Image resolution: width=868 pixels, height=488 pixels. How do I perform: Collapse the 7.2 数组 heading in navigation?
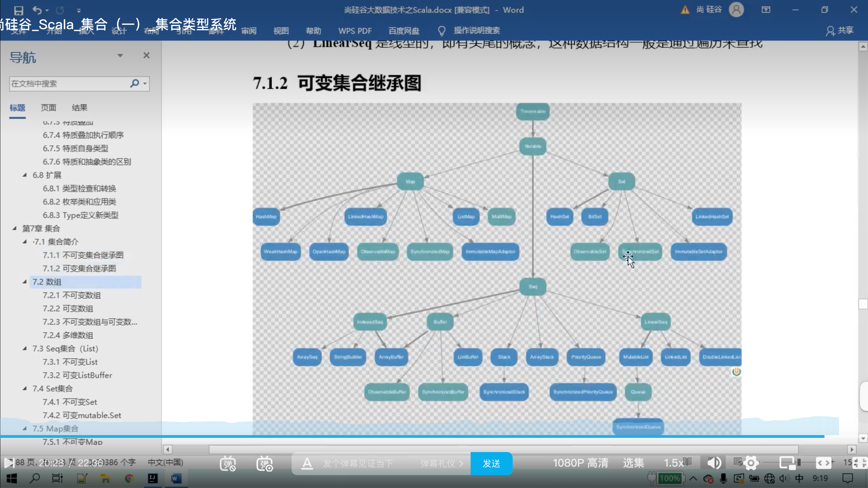24,282
